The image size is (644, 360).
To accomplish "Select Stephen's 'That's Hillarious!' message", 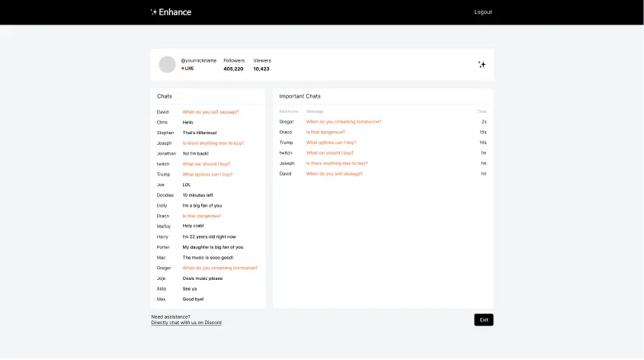I will [x=200, y=133].
